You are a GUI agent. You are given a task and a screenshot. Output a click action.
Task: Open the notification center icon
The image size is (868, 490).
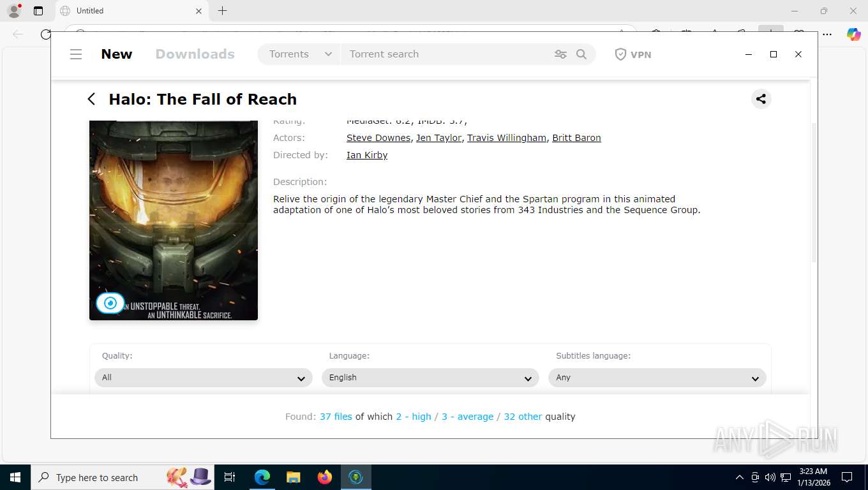[847, 477]
